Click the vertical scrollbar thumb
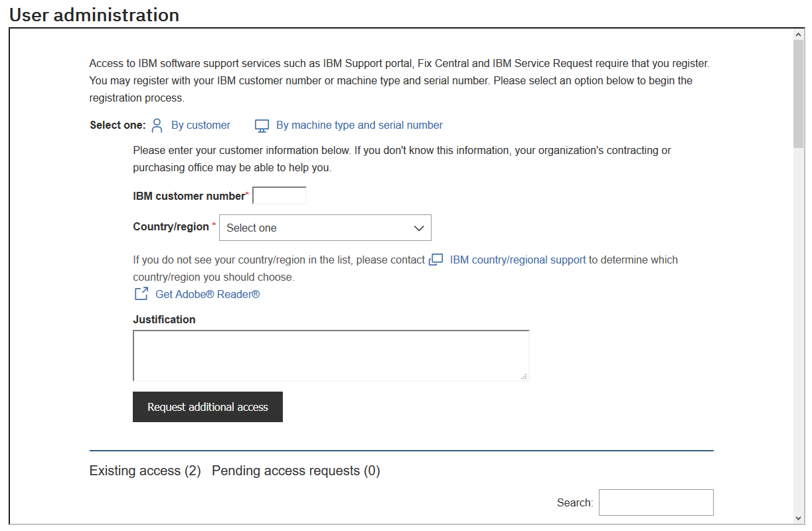This screenshot has width=812, height=531. pyautogui.click(x=799, y=93)
